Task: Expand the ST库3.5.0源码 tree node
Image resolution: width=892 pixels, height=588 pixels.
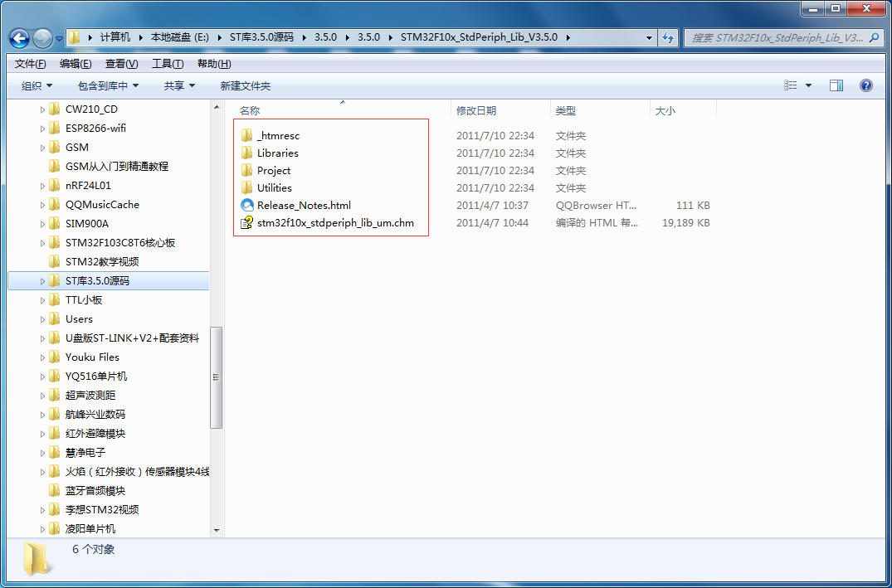Action: (x=42, y=281)
